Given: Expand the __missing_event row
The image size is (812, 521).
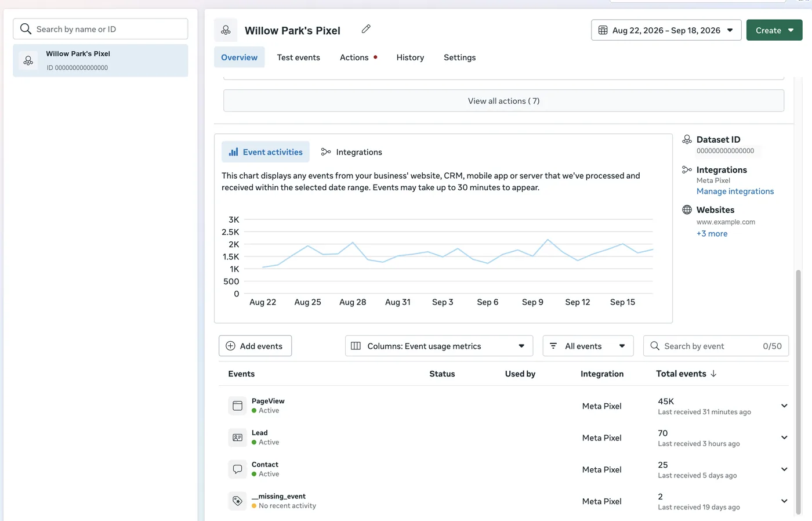Looking at the screenshot, I should 784,501.
